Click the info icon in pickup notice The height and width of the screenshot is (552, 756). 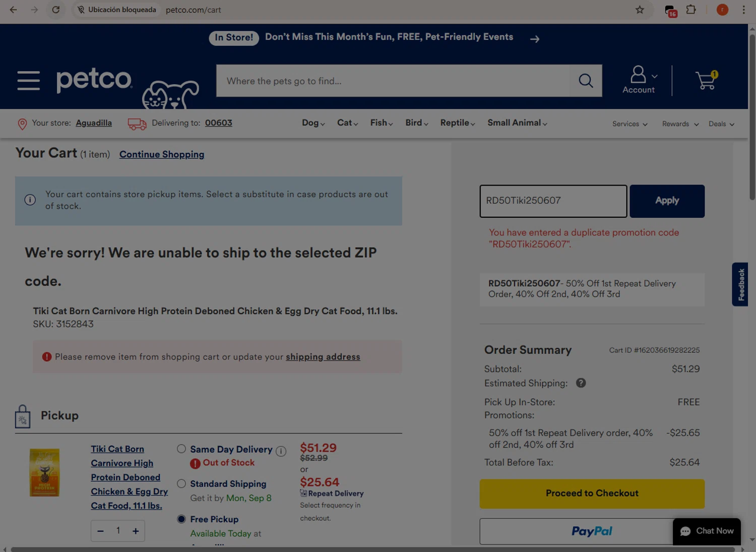click(30, 200)
